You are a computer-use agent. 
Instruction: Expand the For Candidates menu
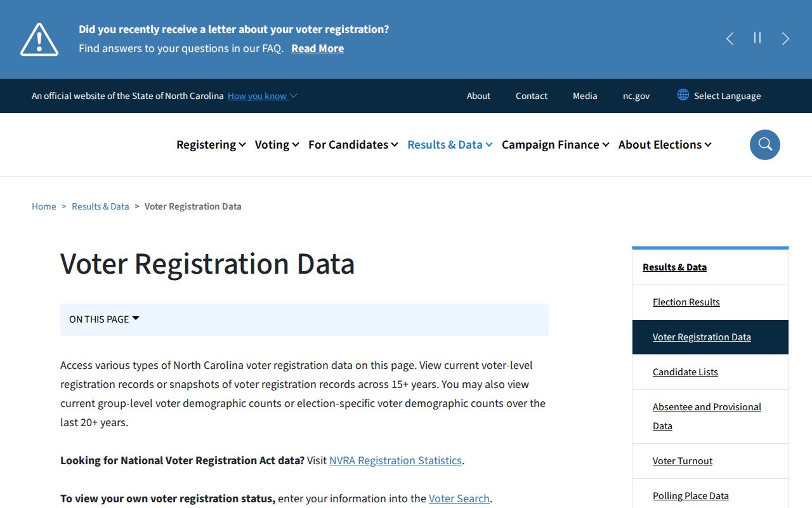[x=353, y=145]
